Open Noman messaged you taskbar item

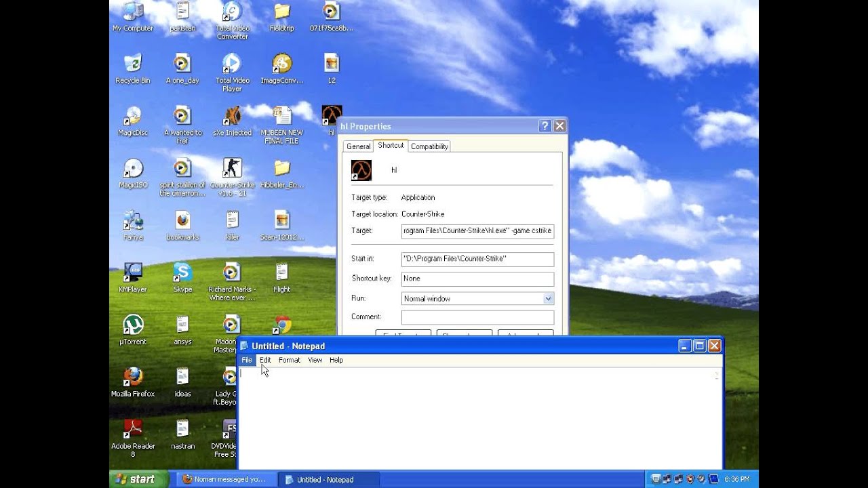coord(227,479)
